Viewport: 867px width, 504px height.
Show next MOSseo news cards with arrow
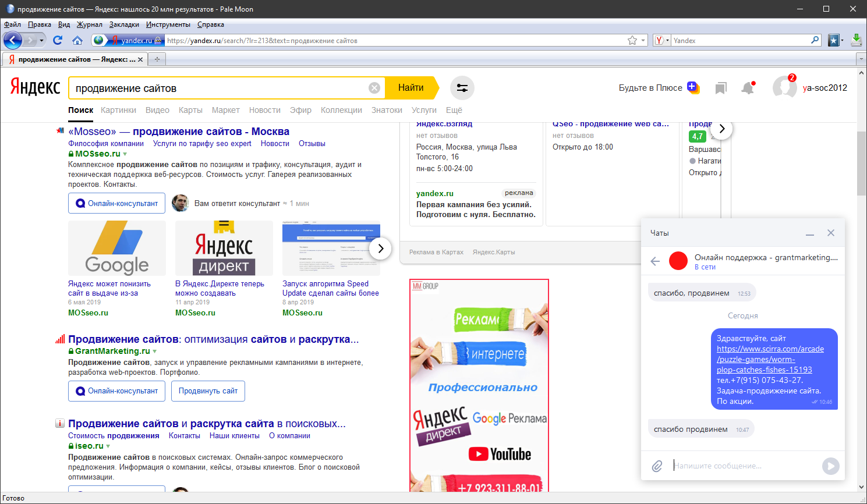(380, 249)
